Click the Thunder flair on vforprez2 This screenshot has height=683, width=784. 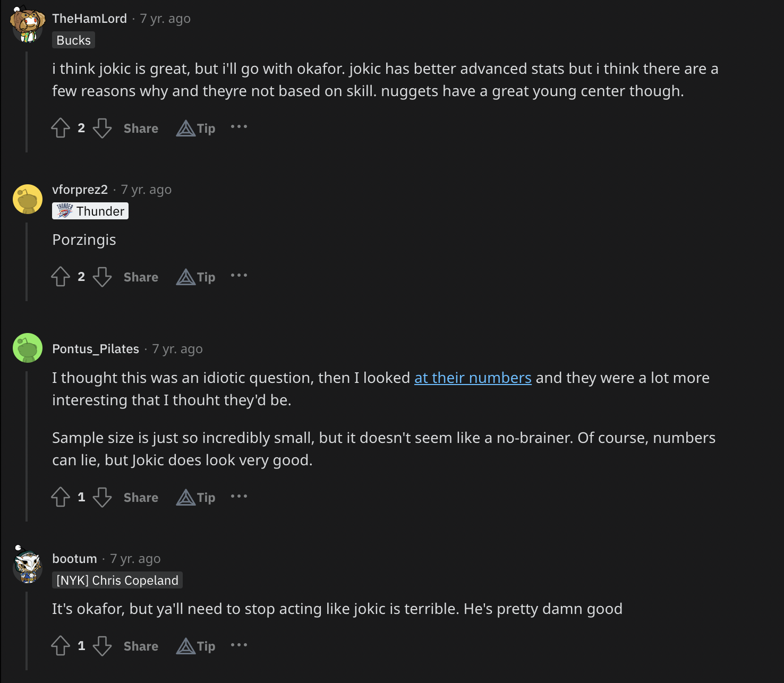click(x=90, y=211)
